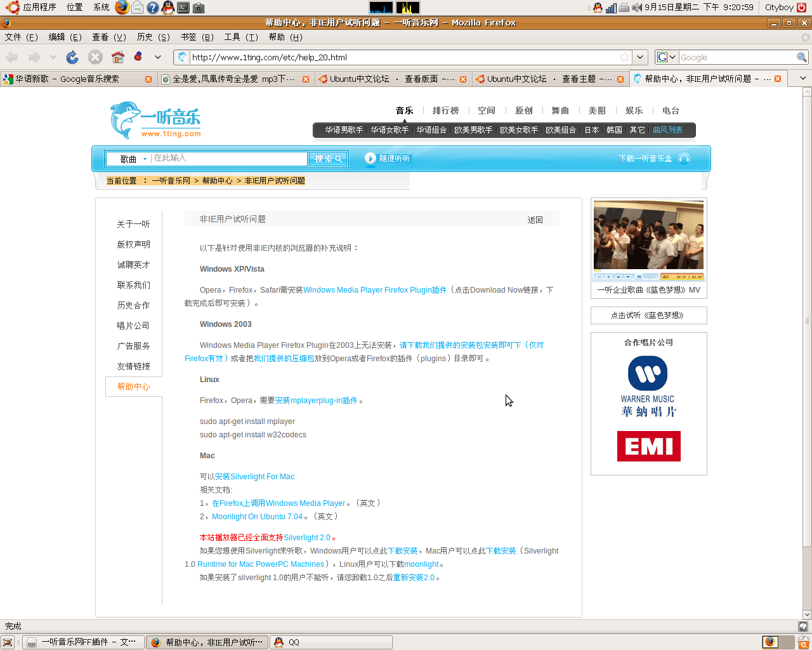Click show desktop icon in bottom panel

(8, 642)
